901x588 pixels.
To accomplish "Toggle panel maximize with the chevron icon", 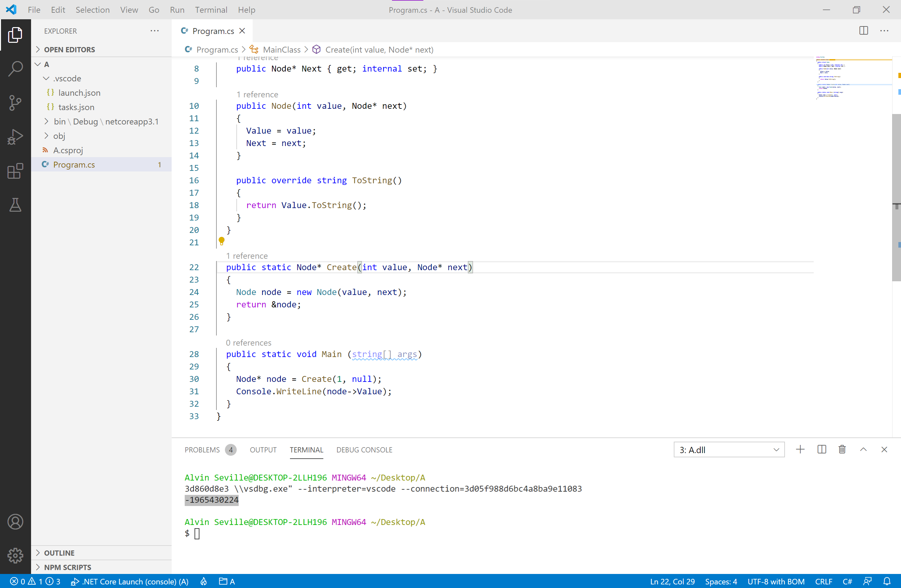I will click(x=863, y=449).
